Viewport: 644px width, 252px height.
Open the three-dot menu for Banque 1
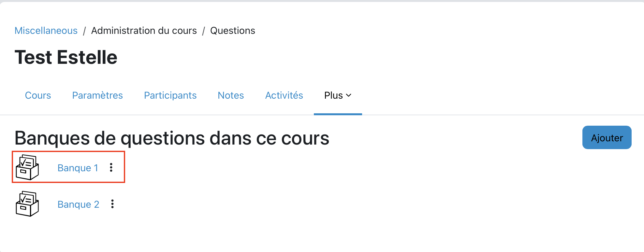click(x=111, y=167)
